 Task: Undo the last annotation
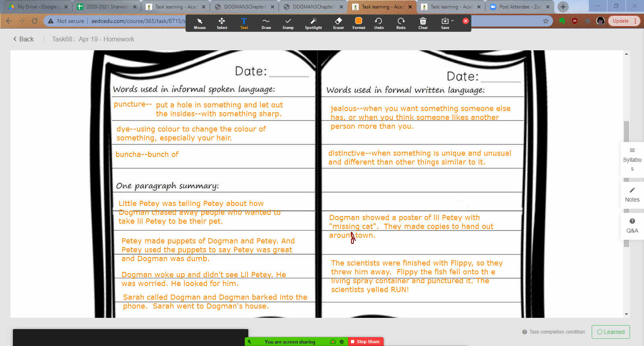click(x=379, y=24)
